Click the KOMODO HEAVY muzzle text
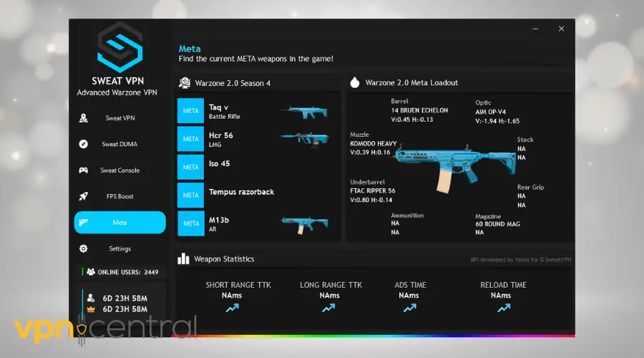 pos(374,143)
